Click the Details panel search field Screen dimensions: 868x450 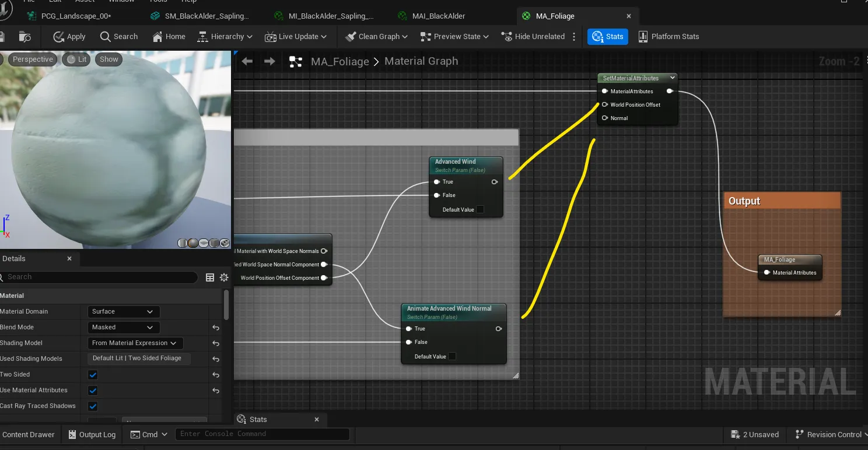click(99, 277)
